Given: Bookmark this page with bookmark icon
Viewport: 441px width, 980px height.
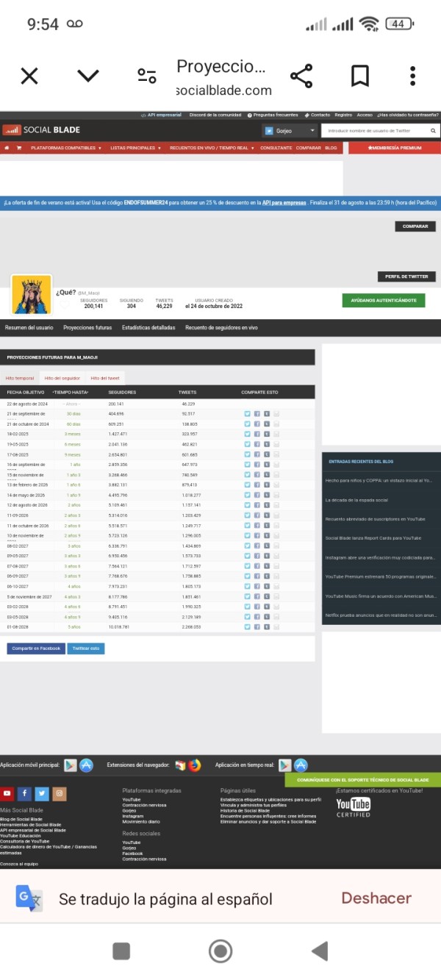Looking at the screenshot, I should (x=360, y=76).
